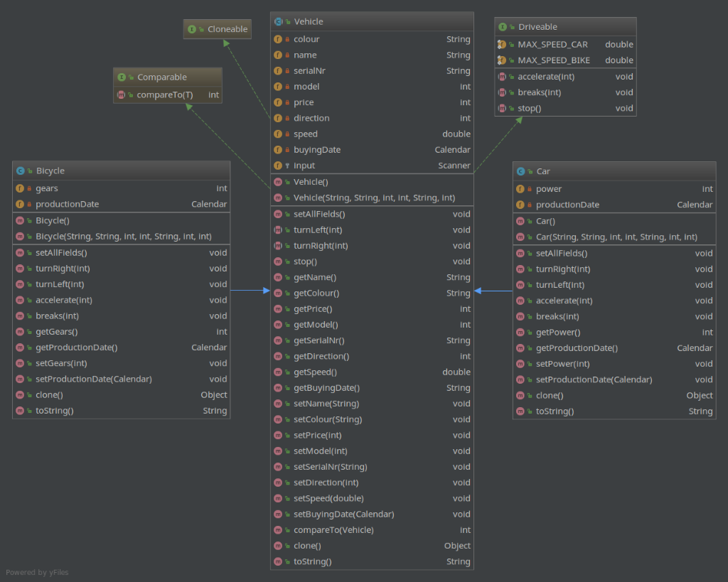728x582 pixels.
Task: Select setPower(int) method in Car
Action: (614, 364)
